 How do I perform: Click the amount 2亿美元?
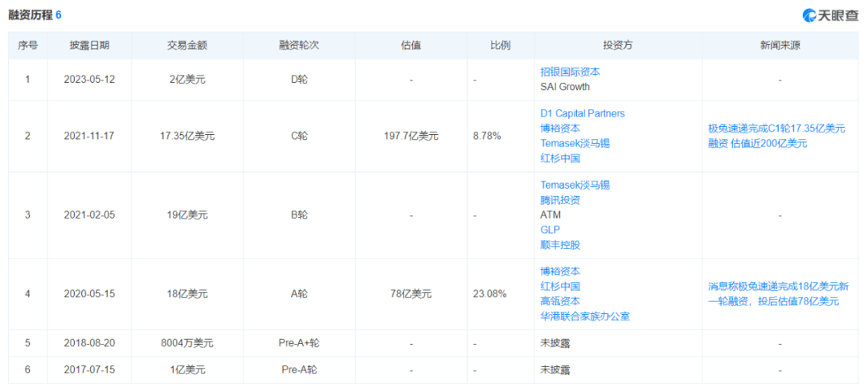click(187, 79)
